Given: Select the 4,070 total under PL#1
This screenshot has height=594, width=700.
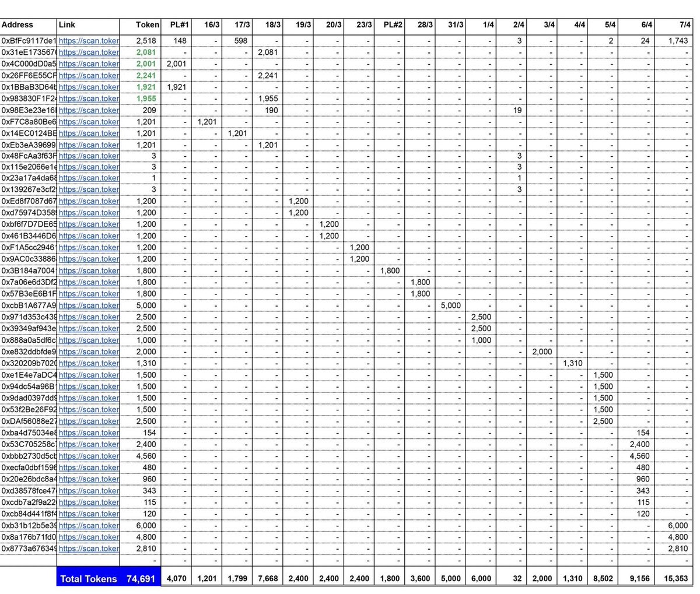Looking at the screenshot, I should tap(176, 579).
